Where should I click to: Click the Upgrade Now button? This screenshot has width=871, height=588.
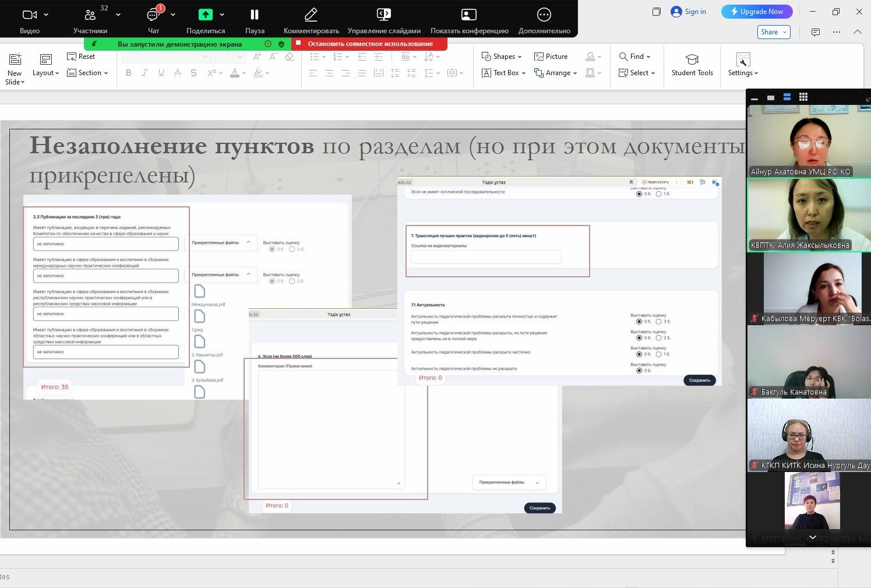coord(756,12)
